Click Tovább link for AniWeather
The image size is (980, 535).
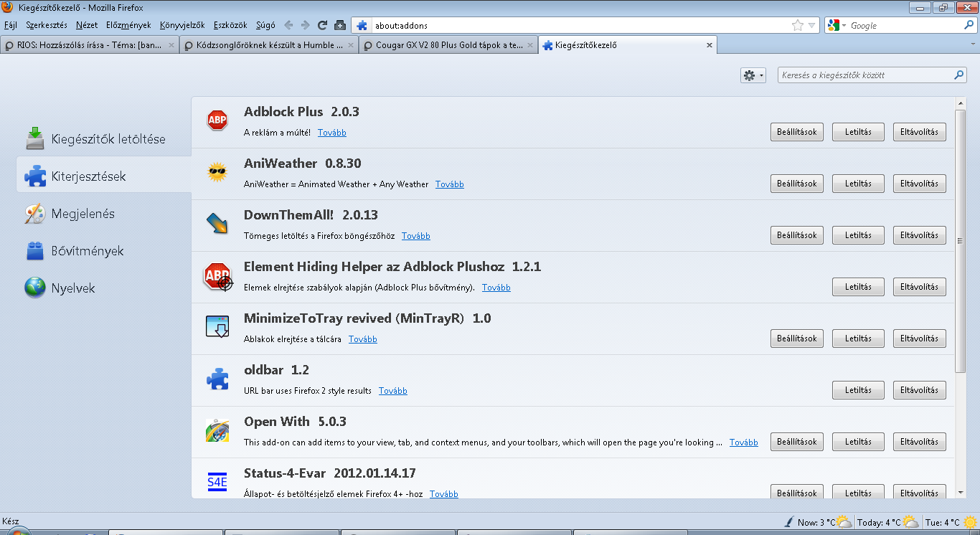click(x=450, y=184)
